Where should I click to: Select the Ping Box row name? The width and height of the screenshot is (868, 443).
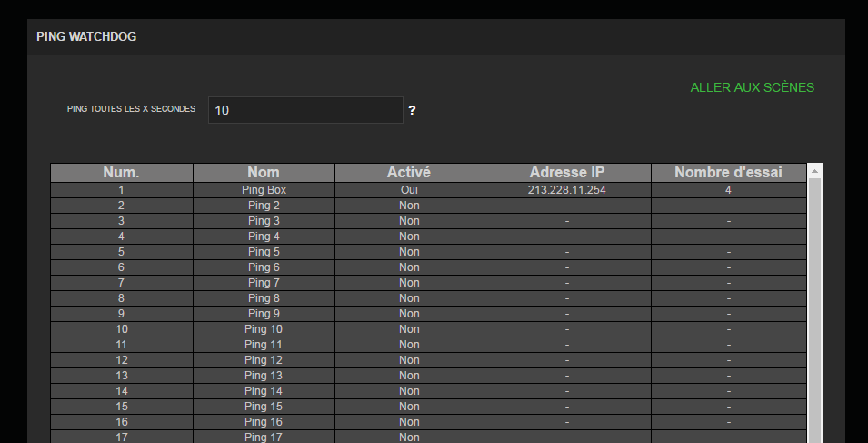[264, 190]
